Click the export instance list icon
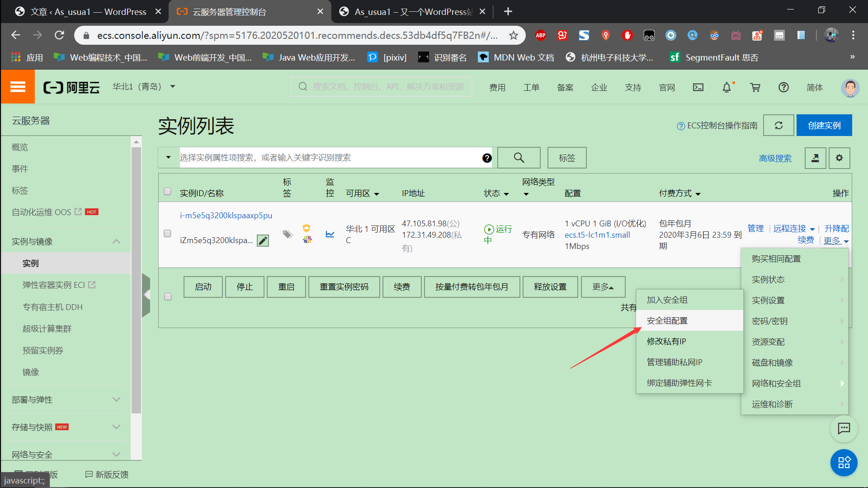 point(815,158)
